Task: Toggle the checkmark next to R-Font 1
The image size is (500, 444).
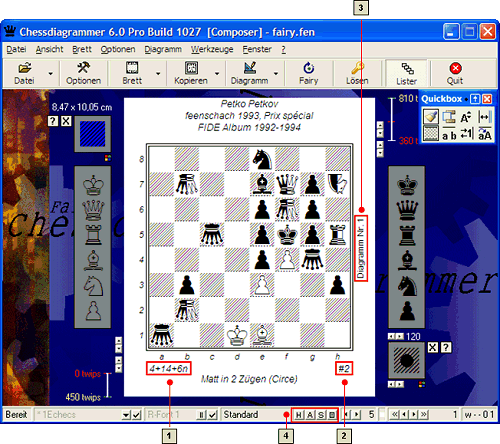Action: pos(213,415)
